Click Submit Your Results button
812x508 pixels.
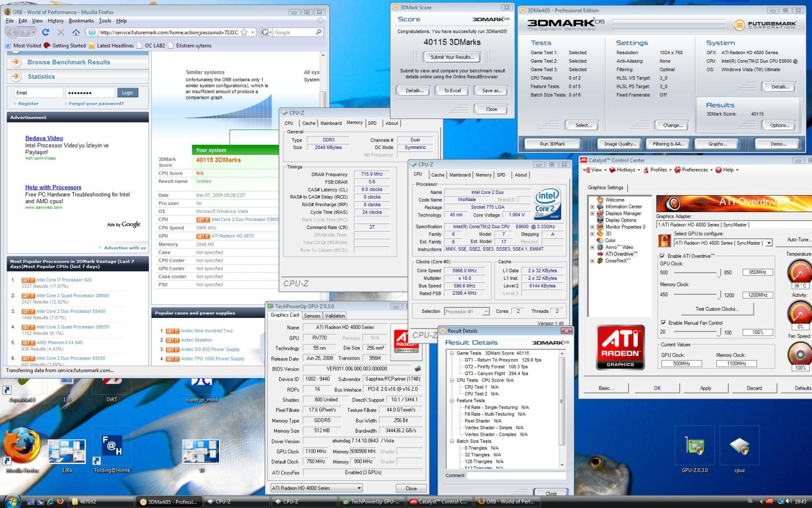coord(452,57)
